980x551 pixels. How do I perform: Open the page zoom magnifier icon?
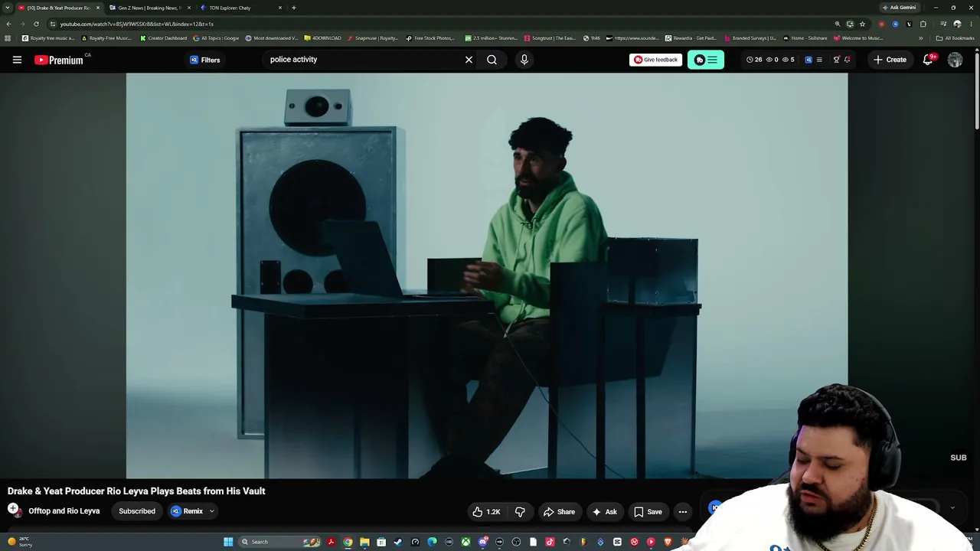coord(838,24)
